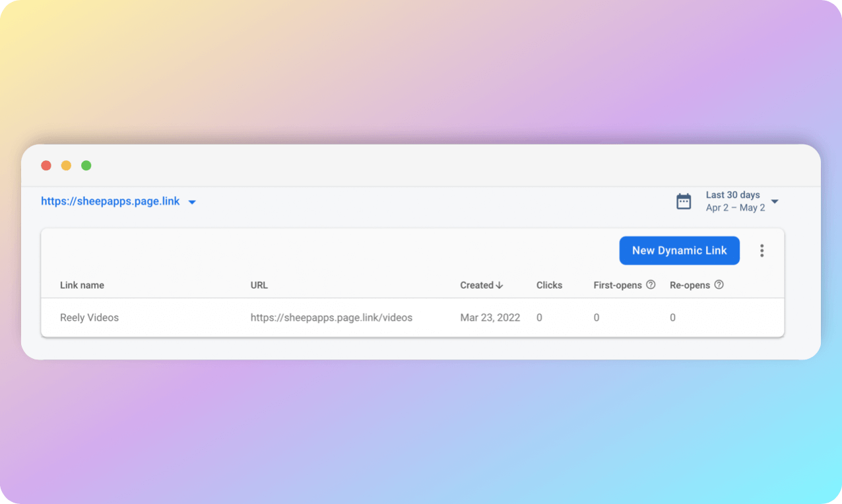Screen dimensions: 842x504
Task: Click the URL column header
Action: [259, 285]
